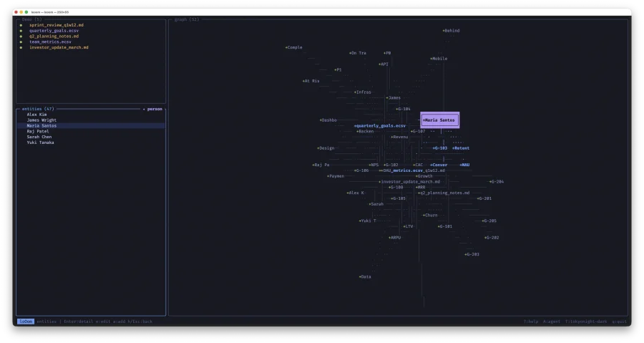Click the person type filter on entities panel

[153, 109]
